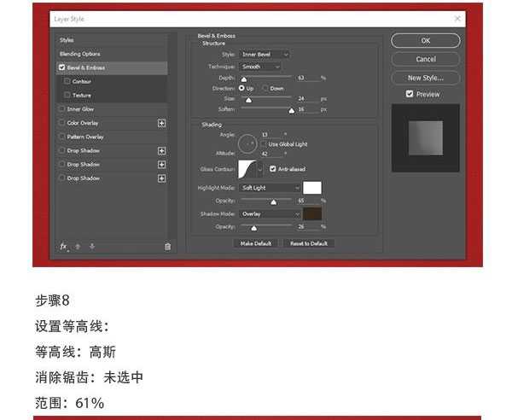
Task: Click the OK button
Action: point(426,41)
